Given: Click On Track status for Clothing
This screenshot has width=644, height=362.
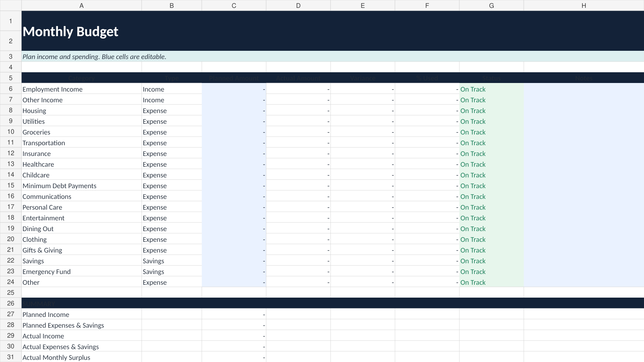Looking at the screenshot, I should tap(492, 239).
